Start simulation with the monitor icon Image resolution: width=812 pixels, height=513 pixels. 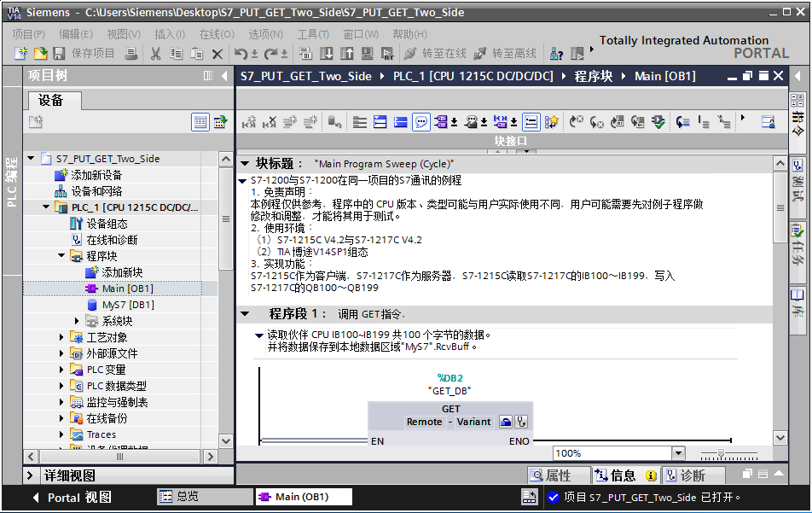pyautogui.click(x=367, y=53)
